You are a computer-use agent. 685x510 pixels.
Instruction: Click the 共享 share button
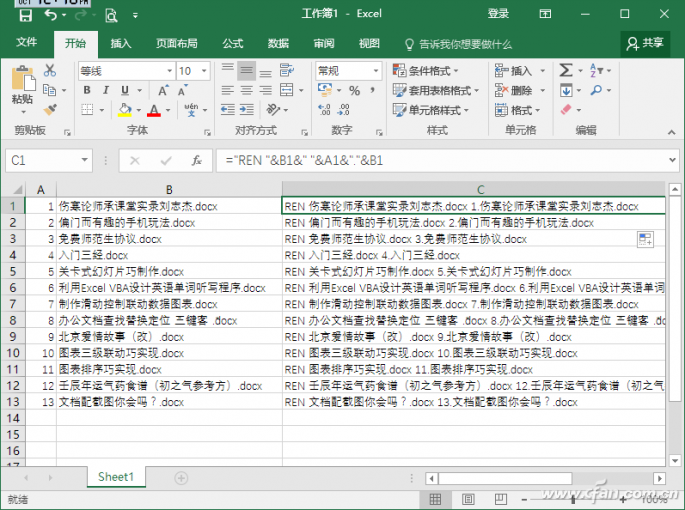click(x=645, y=43)
